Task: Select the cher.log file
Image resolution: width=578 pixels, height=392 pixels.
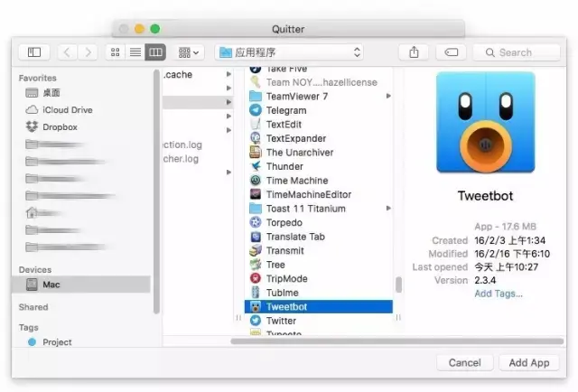Action: [181, 159]
